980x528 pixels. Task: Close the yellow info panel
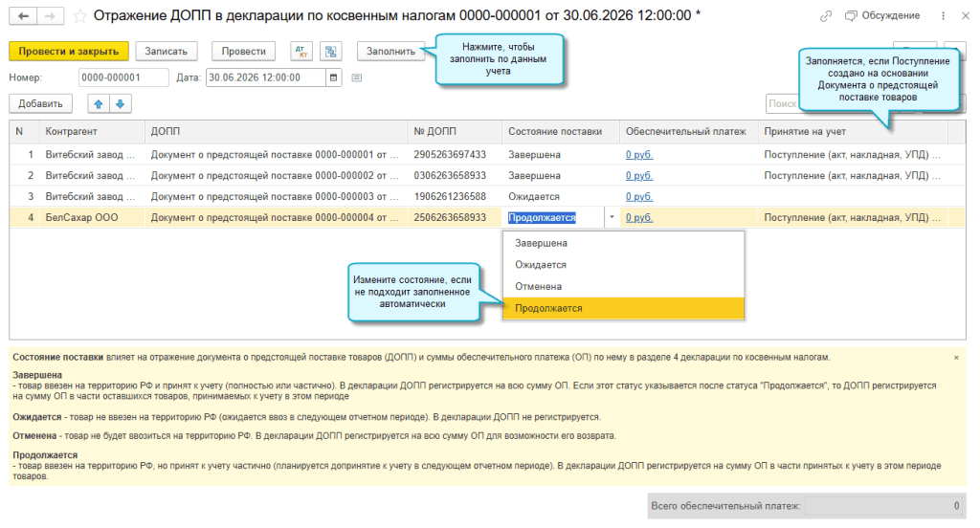(956, 358)
